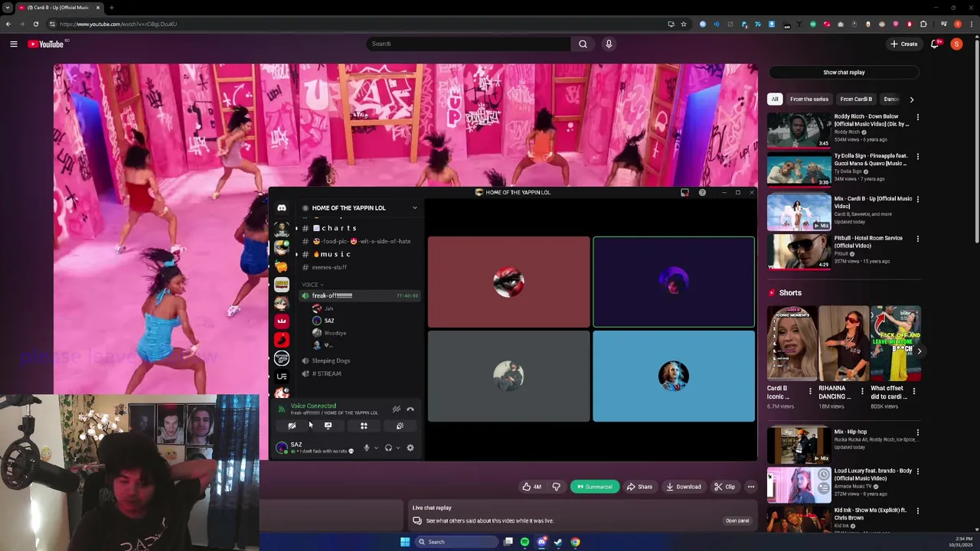Open YouTube notifications bell
This screenshot has width=980, height=551.
tap(935, 44)
